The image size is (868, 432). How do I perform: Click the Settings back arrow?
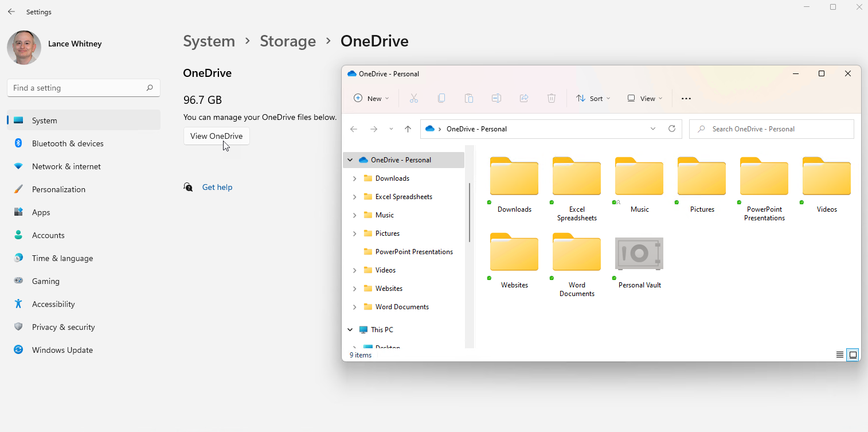pyautogui.click(x=11, y=11)
